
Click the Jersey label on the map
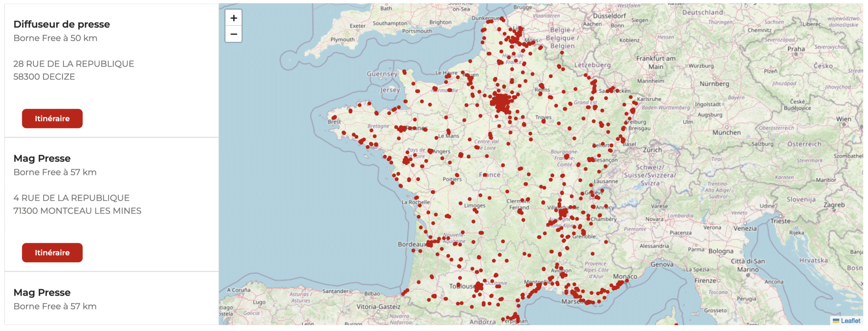[390, 90]
